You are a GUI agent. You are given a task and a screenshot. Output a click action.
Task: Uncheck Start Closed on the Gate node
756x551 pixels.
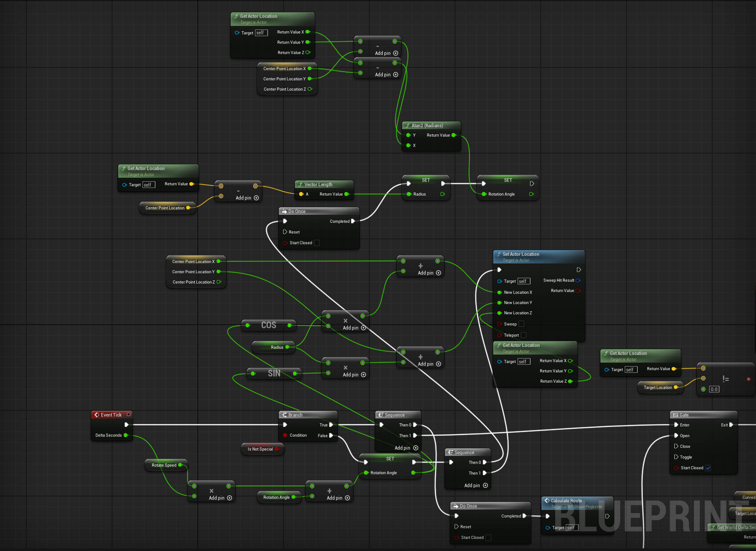pos(709,468)
